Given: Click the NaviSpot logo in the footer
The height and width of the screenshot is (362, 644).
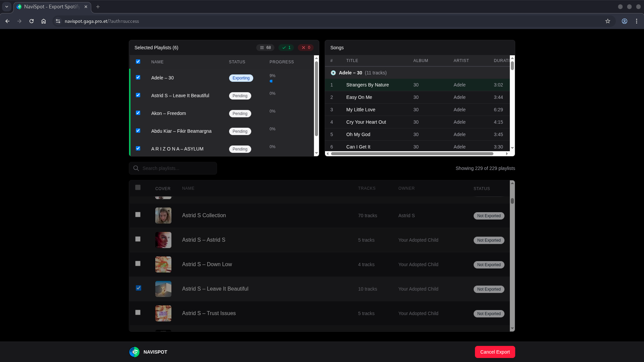Looking at the screenshot, I should (x=134, y=352).
